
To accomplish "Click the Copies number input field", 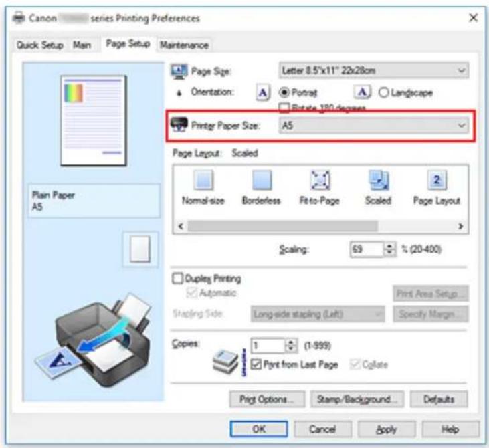I will (x=268, y=346).
